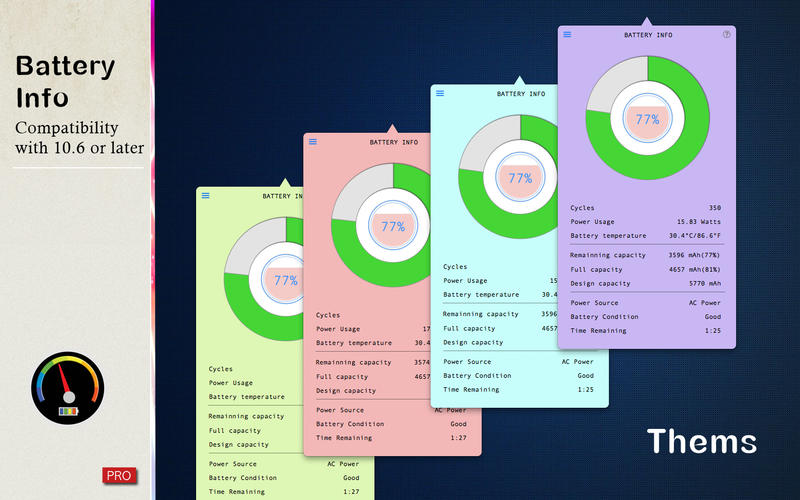Viewport: 800px width, 500px height.
Task: Select Power Usage label in the cyan panel
Action: 465,281
